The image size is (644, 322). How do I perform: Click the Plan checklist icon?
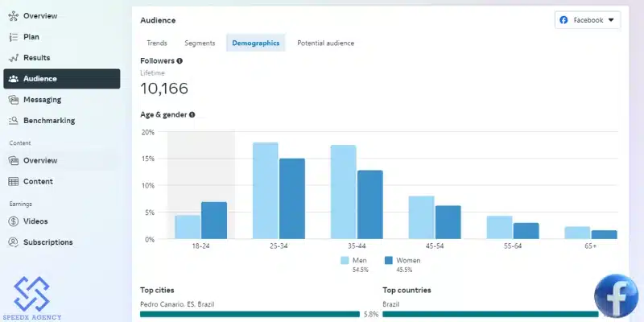(14, 37)
